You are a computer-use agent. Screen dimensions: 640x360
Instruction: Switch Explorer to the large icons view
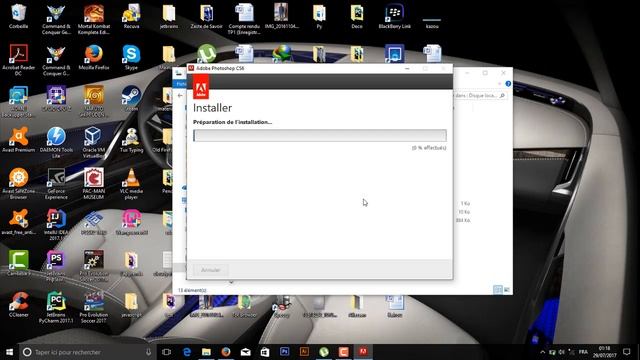tap(507, 289)
